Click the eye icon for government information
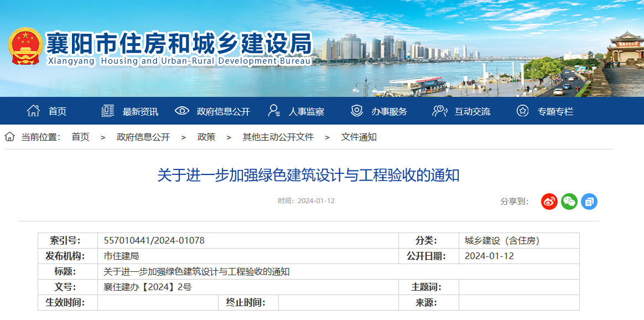 182,111
